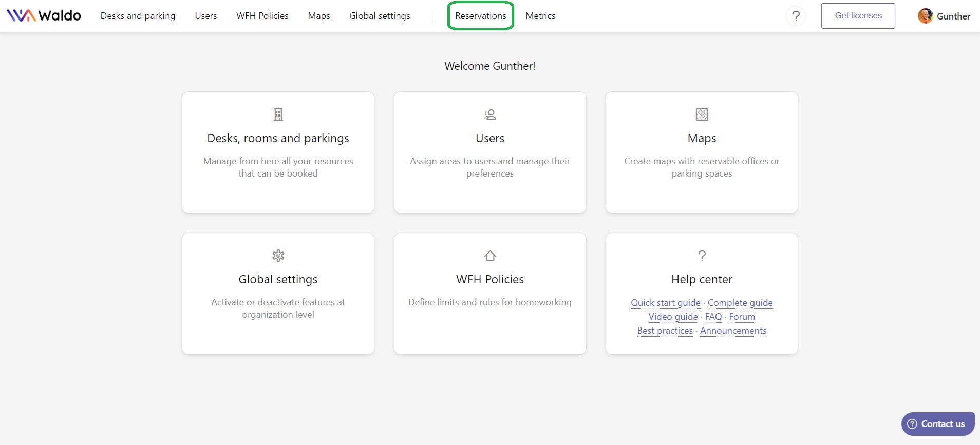Open WFH Policies in the top navigation
The height and width of the screenshot is (445, 980).
[262, 16]
